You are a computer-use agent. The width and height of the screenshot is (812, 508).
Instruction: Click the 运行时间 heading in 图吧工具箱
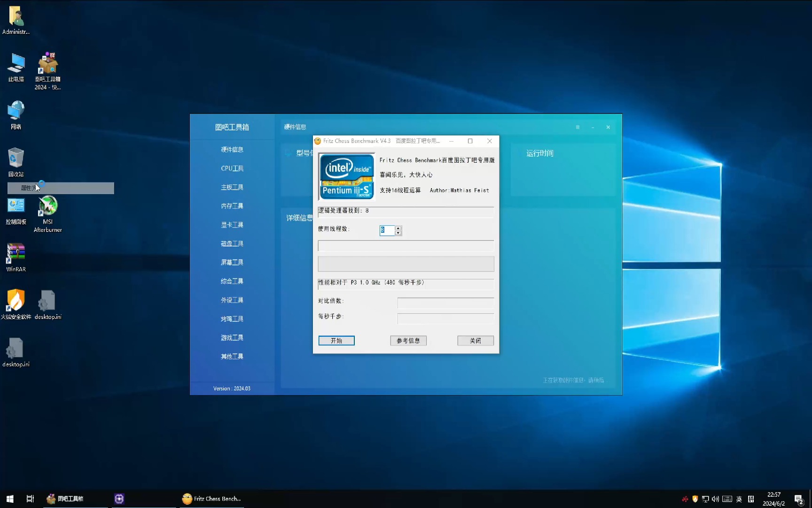[x=540, y=153]
